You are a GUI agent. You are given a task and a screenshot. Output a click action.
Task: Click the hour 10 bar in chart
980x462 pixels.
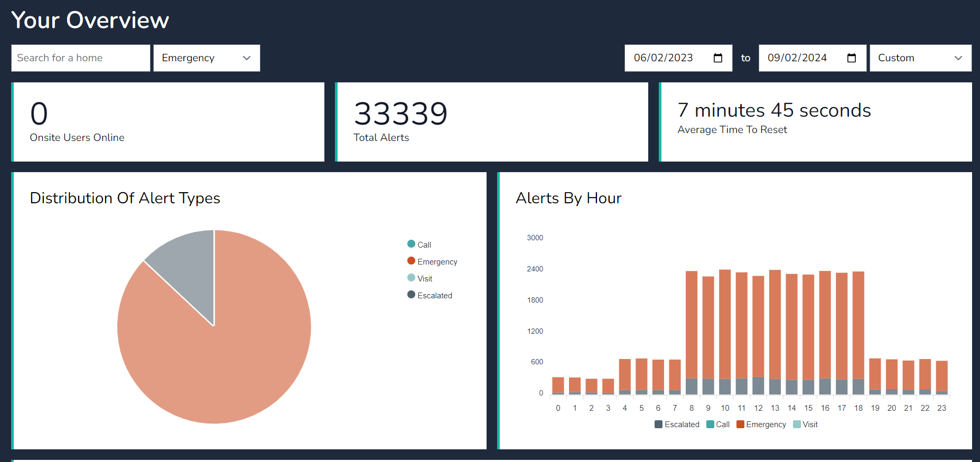click(725, 327)
